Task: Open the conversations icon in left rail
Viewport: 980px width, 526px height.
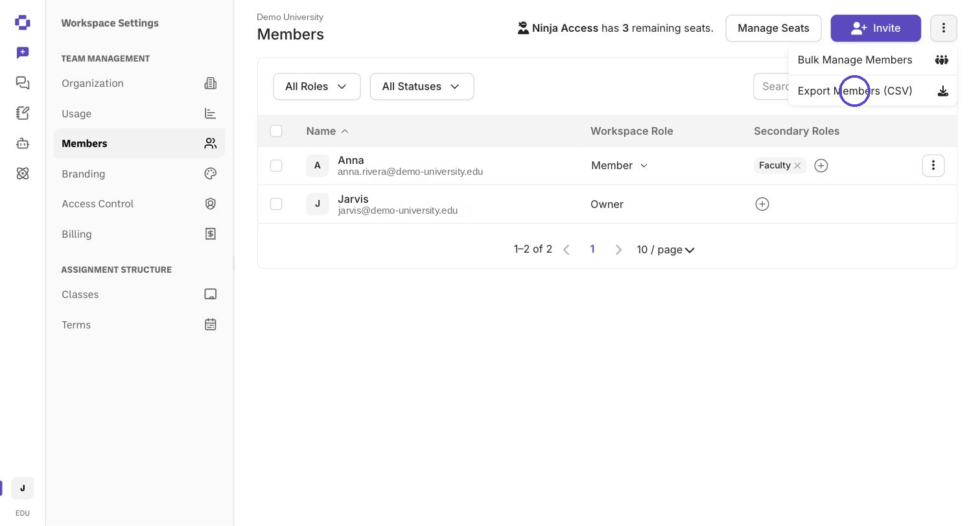Action: (x=23, y=83)
